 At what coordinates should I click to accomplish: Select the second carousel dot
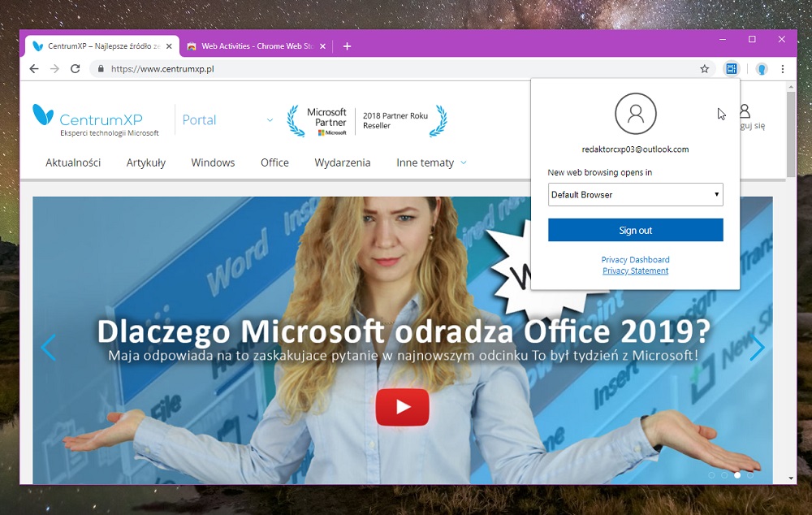tap(724, 474)
